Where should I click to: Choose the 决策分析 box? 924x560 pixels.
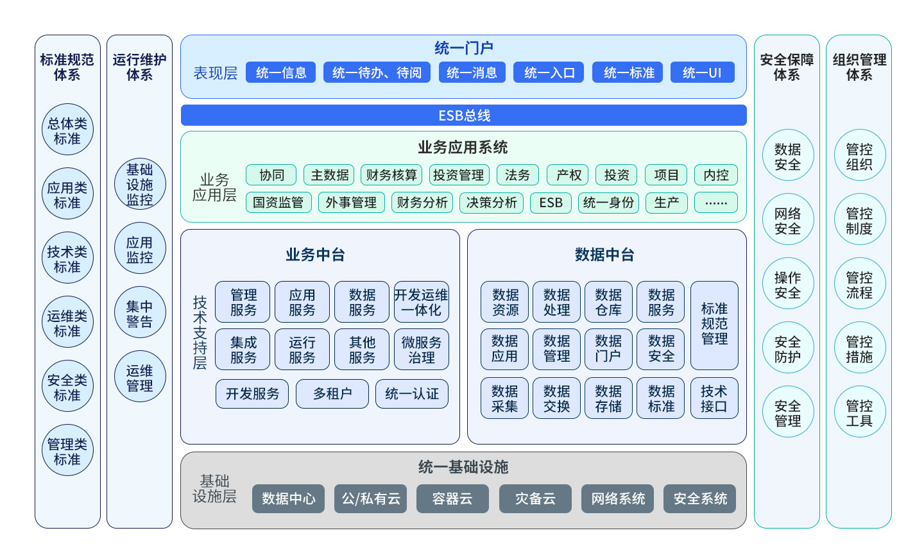[492, 203]
